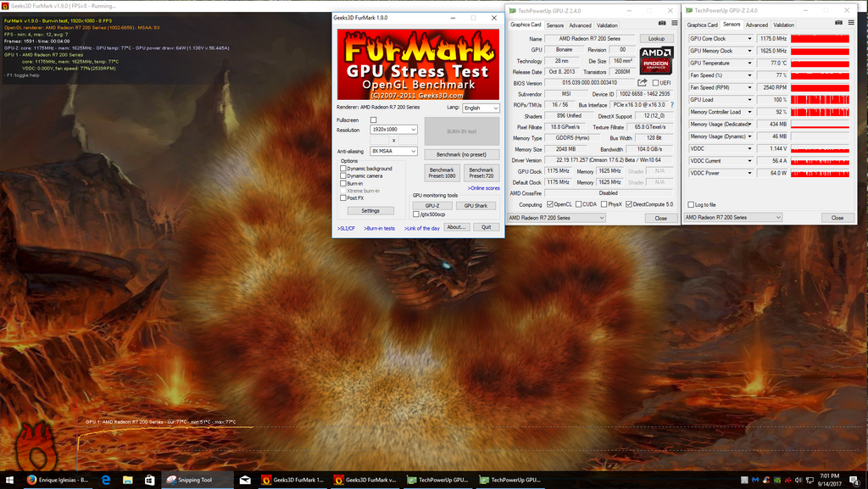Click the Lookup button in GPU-Z
Viewport: 868px width, 489px height.
(x=657, y=39)
